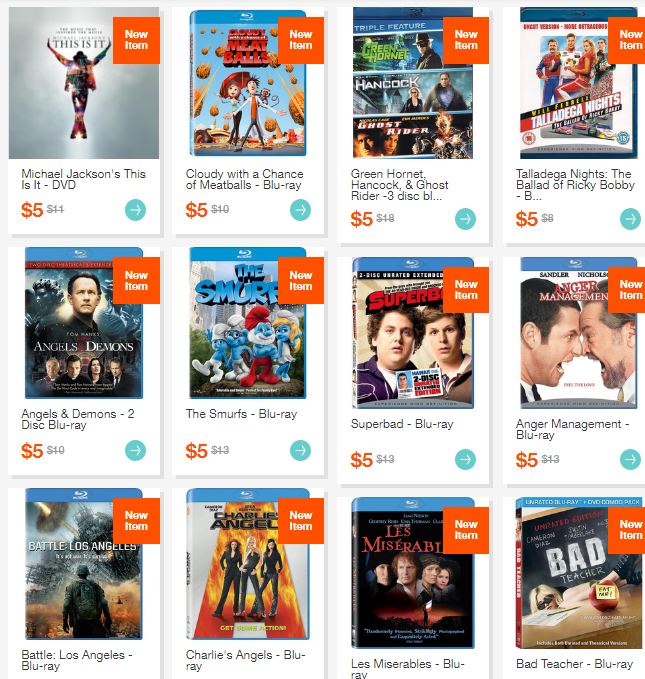Viewport: 645px width, 679px height.
Task: Click the 'Superbad - Blu-ray' title link
Action: (402, 424)
